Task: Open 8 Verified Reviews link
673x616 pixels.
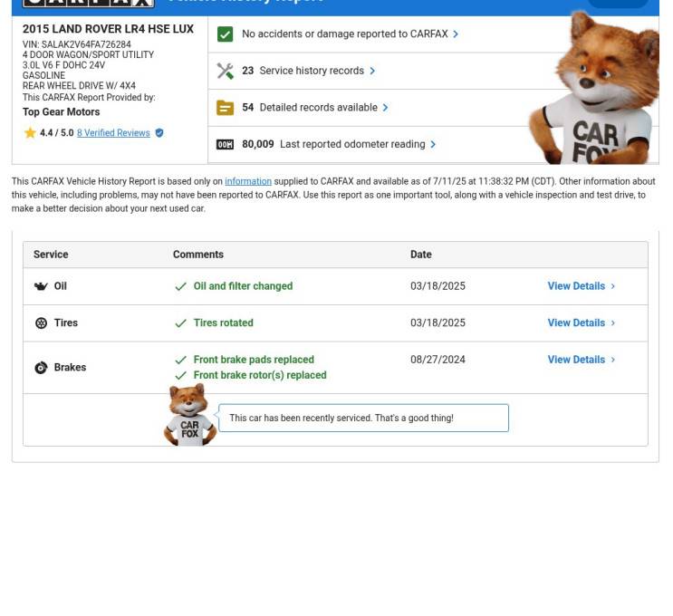Action: pos(114,133)
